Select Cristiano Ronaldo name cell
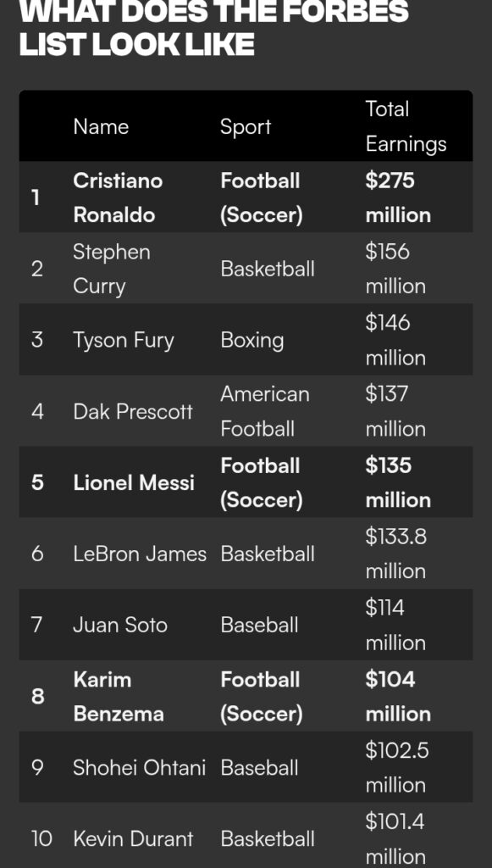This screenshot has height=868, width=492. (x=118, y=198)
